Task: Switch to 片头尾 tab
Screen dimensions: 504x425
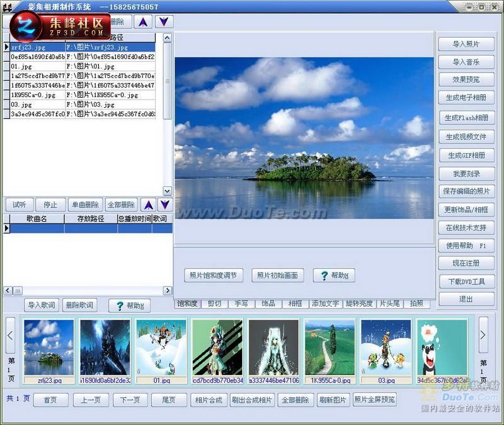Action: pyautogui.click(x=389, y=303)
